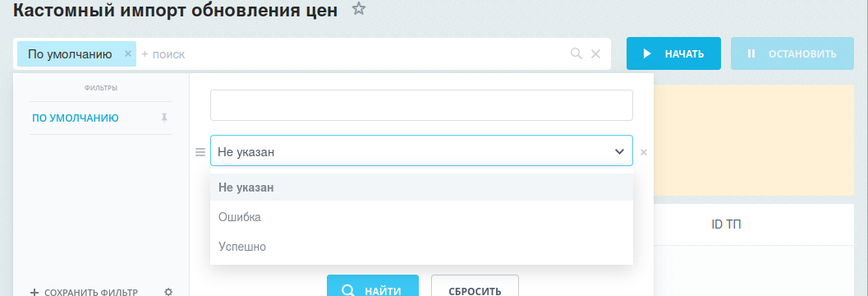Remove the filter field with side X
The image size is (868, 296).
(644, 152)
